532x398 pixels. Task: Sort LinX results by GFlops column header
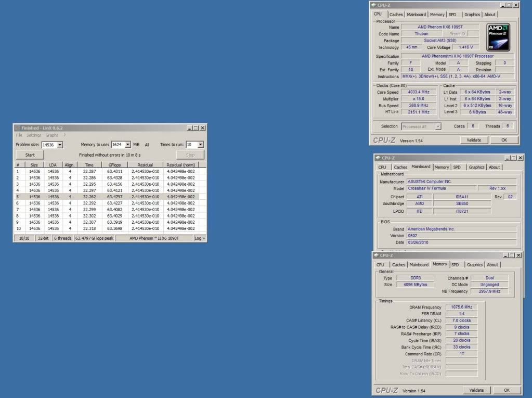tap(115, 165)
